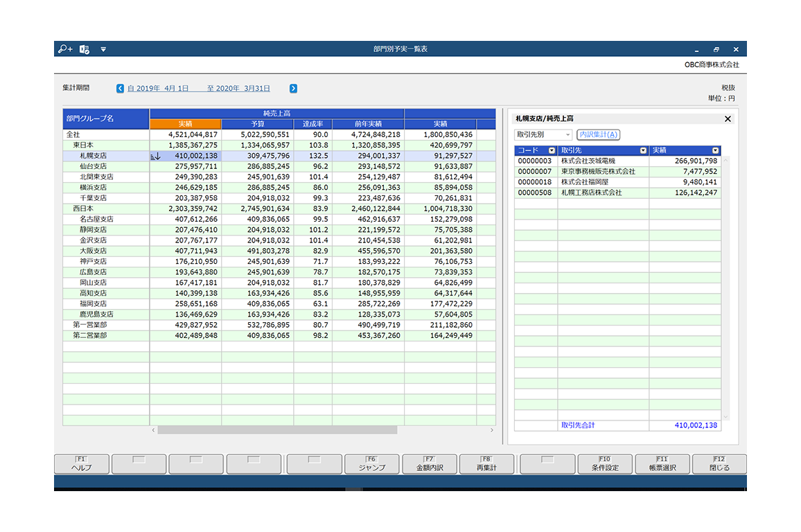Open the start date 自 2019年 4月 1日 link
The image size is (801, 532).
[x=158, y=89]
